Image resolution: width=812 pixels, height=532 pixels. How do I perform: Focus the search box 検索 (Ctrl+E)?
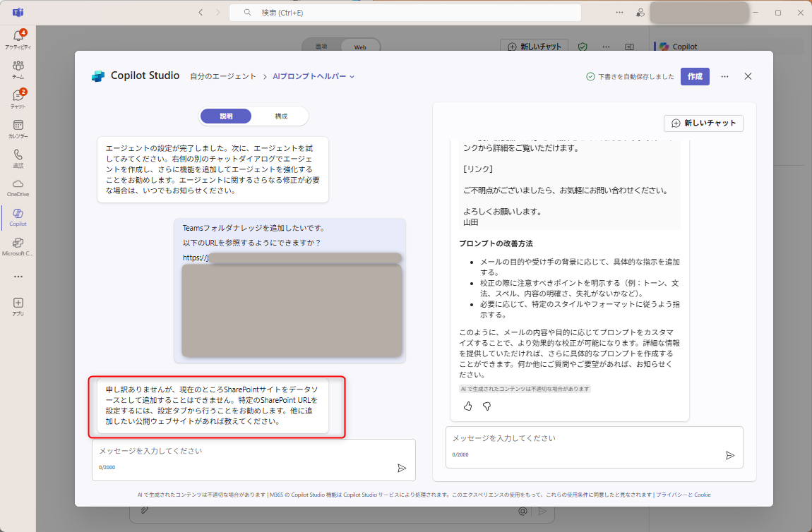(405, 13)
